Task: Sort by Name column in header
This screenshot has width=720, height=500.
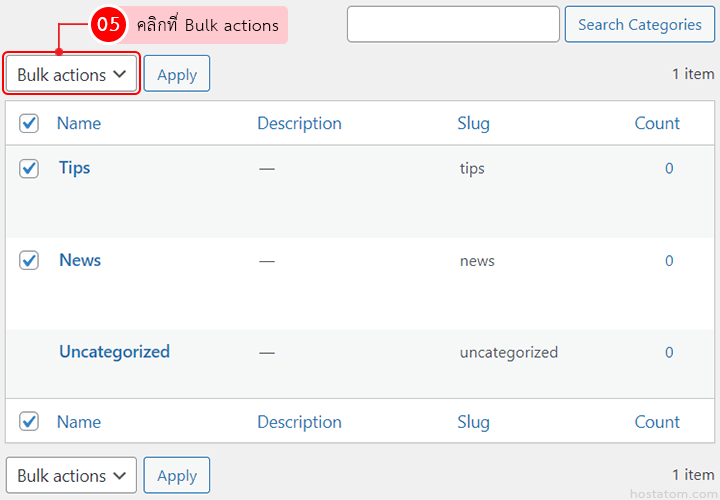Action: (79, 123)
